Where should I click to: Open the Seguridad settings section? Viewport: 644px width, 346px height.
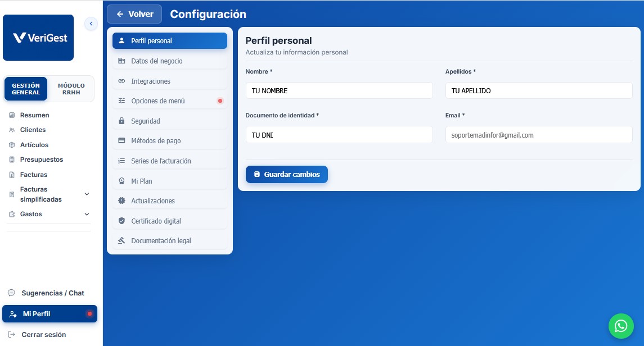coord(170,121)
